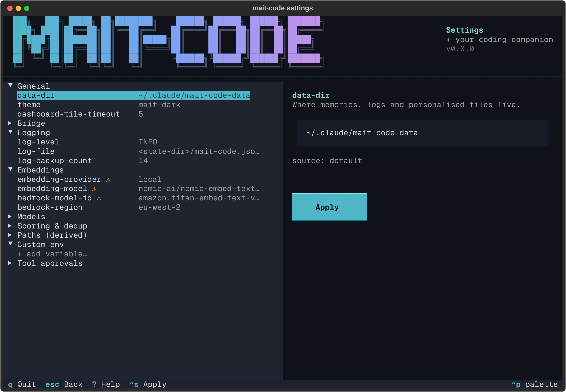The width and height of the screenshot is (566, 392).
Task: Click 'q Quit' in the footer
Action: click(x=22, y=384)
